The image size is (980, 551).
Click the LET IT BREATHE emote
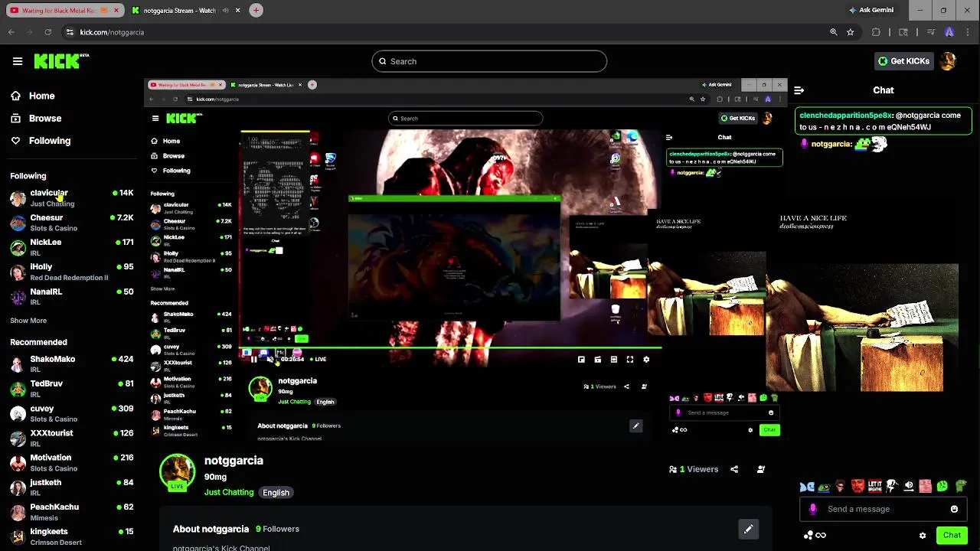tap(875, 486)
